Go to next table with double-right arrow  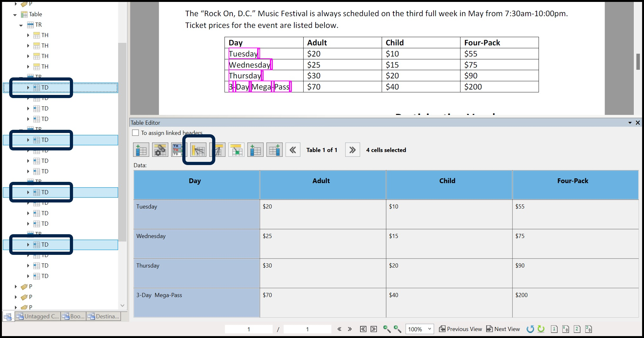tap(352, 150)
